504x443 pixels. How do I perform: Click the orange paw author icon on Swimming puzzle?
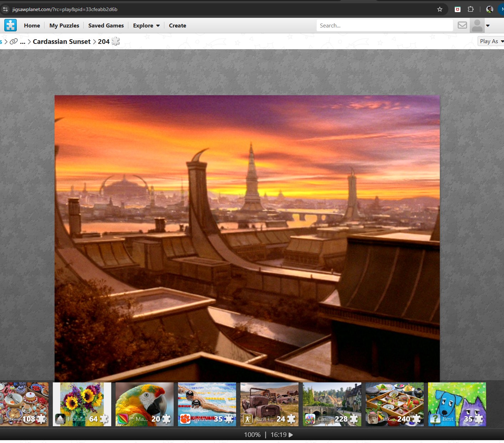pyautogui.click(x=185, y=419)
